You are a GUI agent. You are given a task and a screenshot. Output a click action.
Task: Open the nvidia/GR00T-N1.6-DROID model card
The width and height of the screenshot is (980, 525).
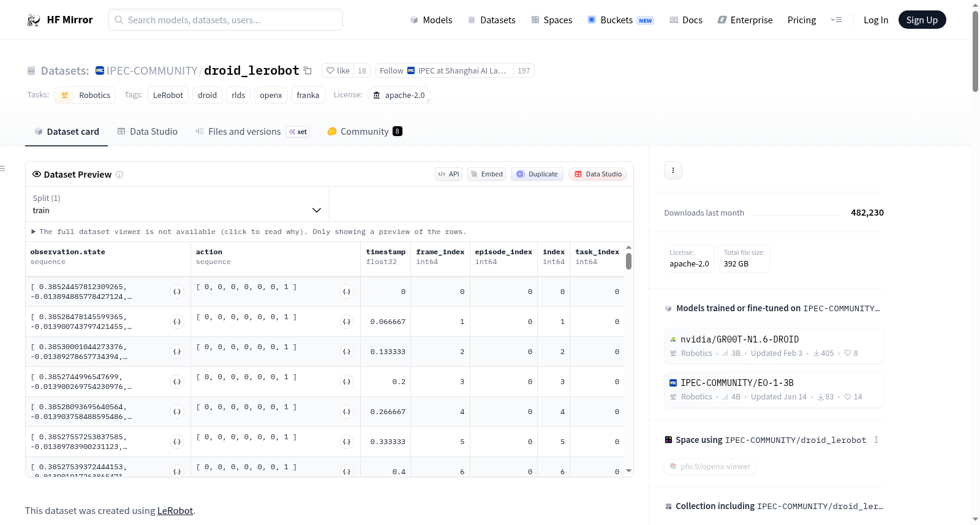(774, 346)
